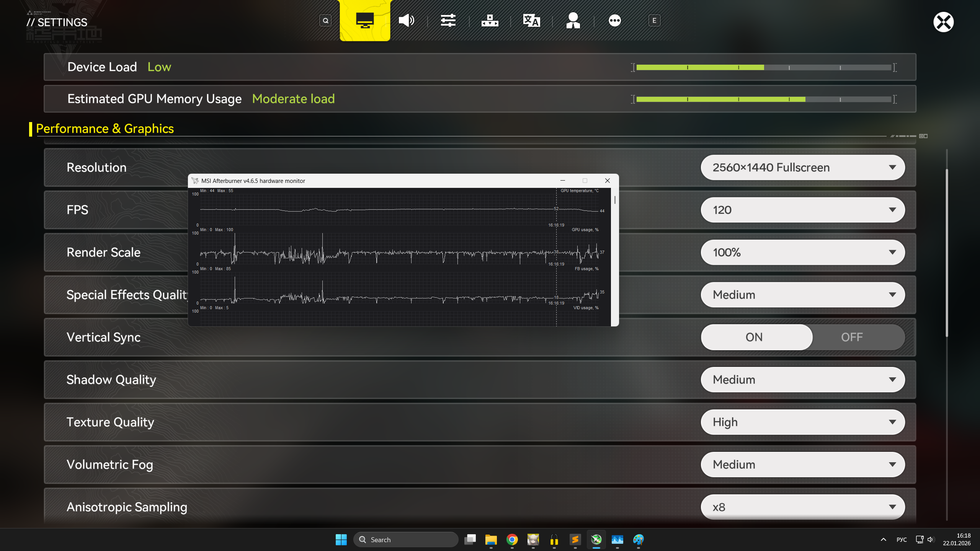Open the Shadow Quality dropdown
Viewport: 980px width, 551px height.
click(x=803, y=380)
